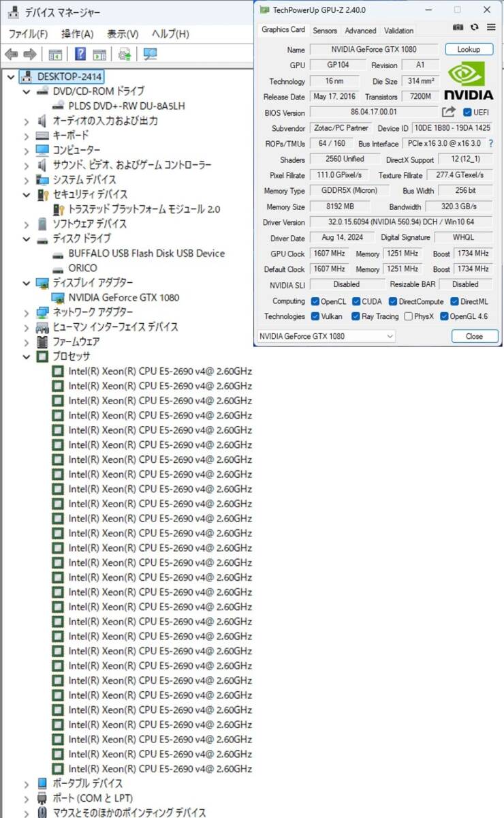
Task: Click the BIOS export share arrow icon
Action: [448, 112]
